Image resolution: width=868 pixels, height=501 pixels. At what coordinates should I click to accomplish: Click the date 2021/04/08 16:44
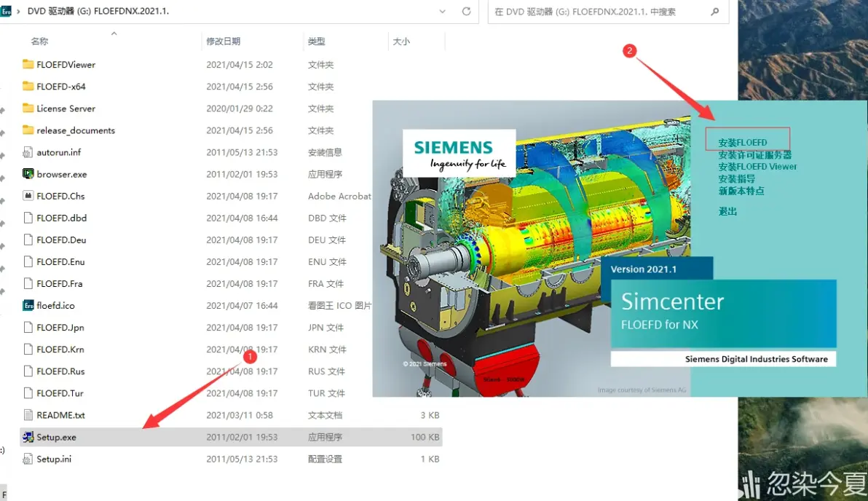click(242, 218)
